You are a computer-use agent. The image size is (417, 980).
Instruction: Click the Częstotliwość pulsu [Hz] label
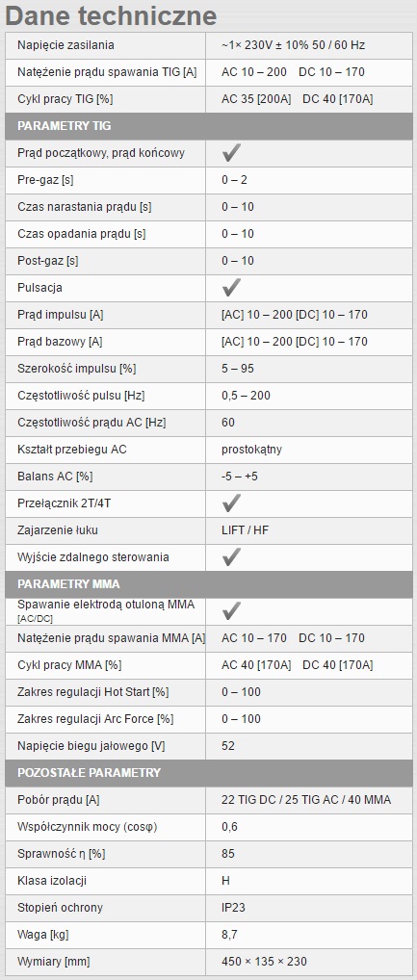81,396
